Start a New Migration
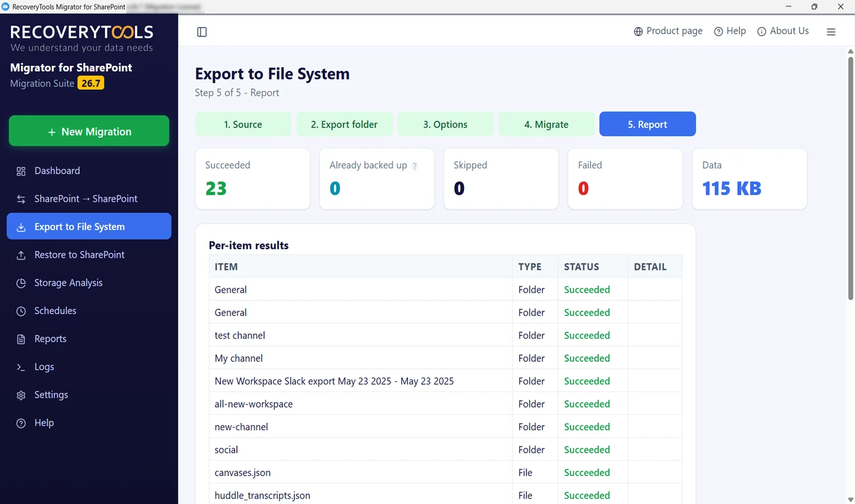Image resolution: width=855 pixels, height=504 pixels. point(89,131)
